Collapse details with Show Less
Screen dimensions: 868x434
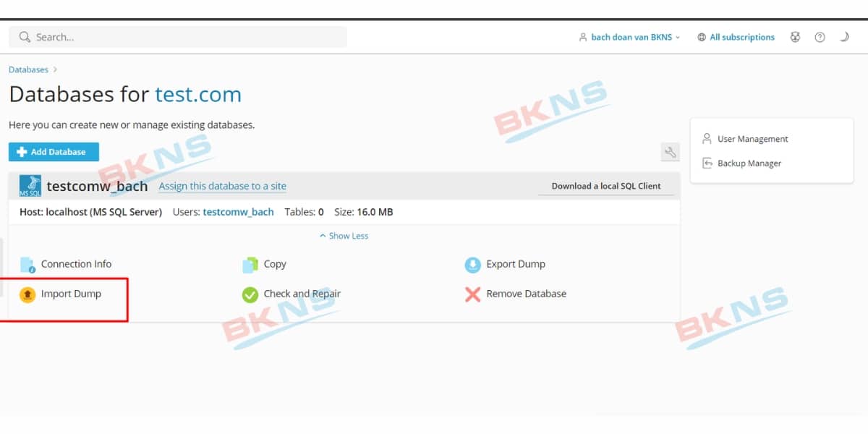(344, 236)
